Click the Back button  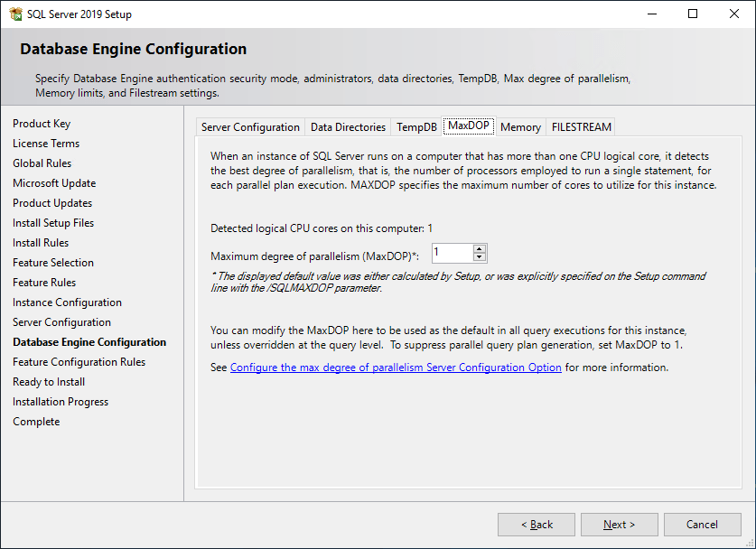point(537,525)
